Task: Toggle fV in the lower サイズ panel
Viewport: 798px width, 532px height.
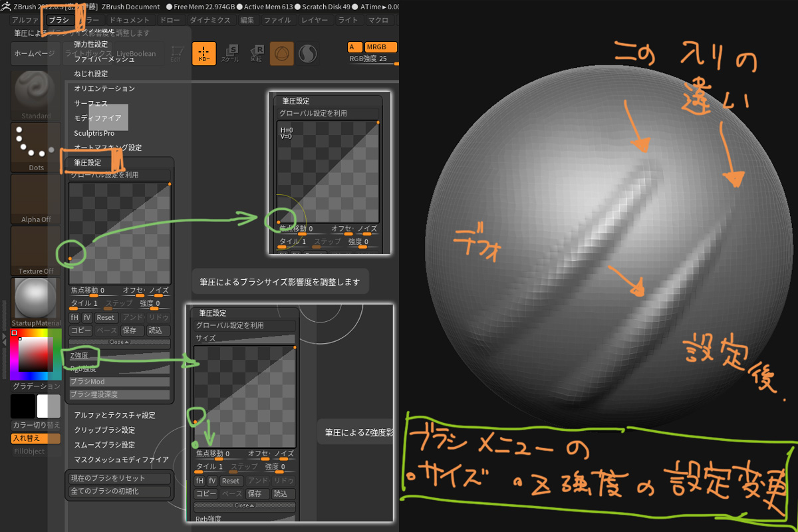Action: (x=212, y=481)
